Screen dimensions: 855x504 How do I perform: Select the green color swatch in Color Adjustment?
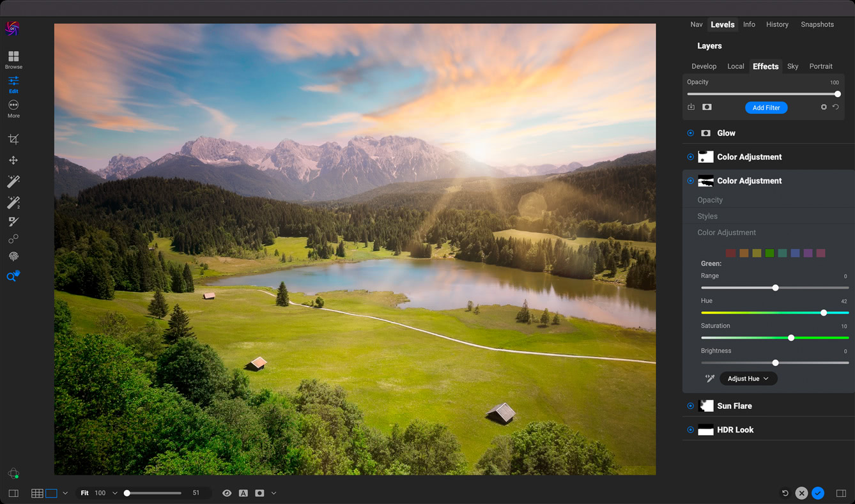click(x=769, y=253)
